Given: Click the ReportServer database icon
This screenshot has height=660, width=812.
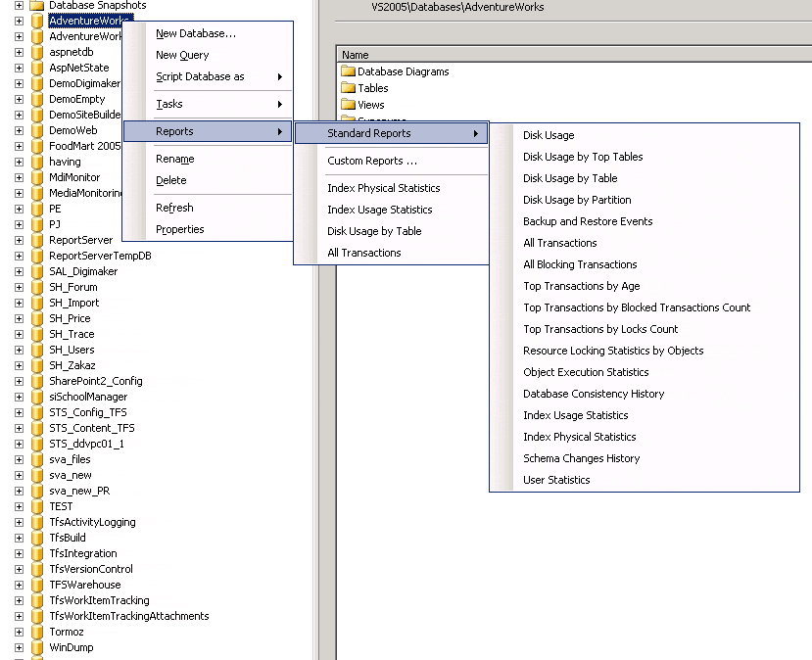Looking at the screenshot, I should (x=37, y=240).
